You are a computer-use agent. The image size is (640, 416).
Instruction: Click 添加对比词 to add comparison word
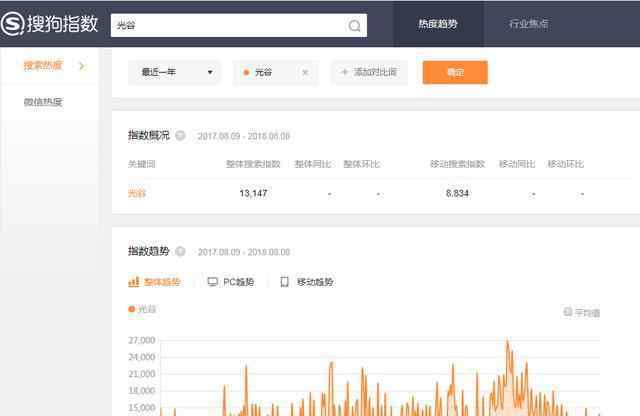click(369, 72)
